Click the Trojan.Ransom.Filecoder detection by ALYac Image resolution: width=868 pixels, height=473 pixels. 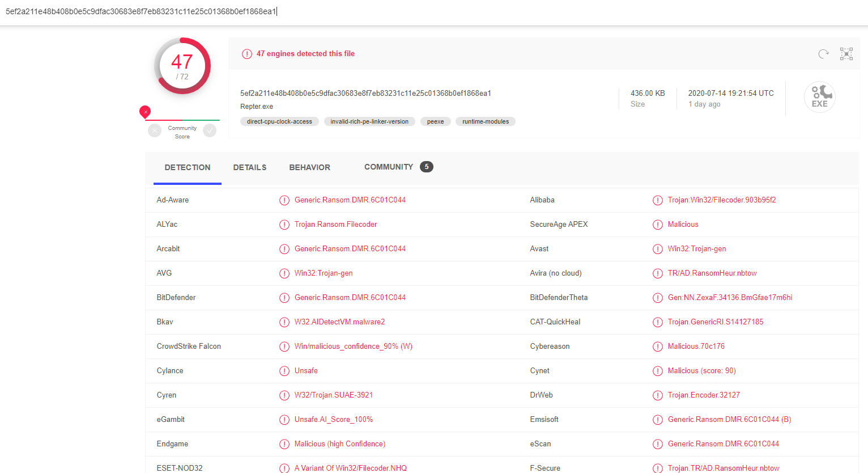(335, 225)
